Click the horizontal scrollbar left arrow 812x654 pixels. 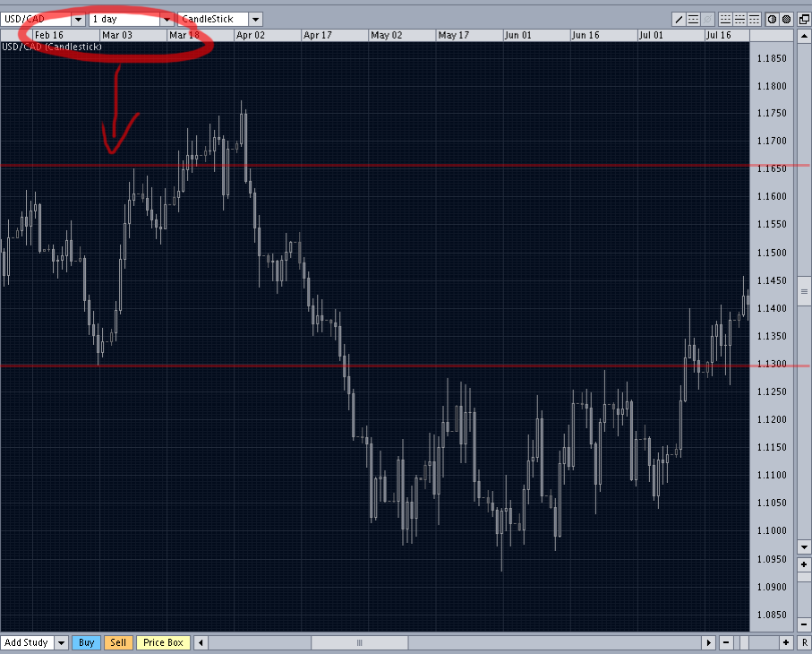(x=201, y=643)
